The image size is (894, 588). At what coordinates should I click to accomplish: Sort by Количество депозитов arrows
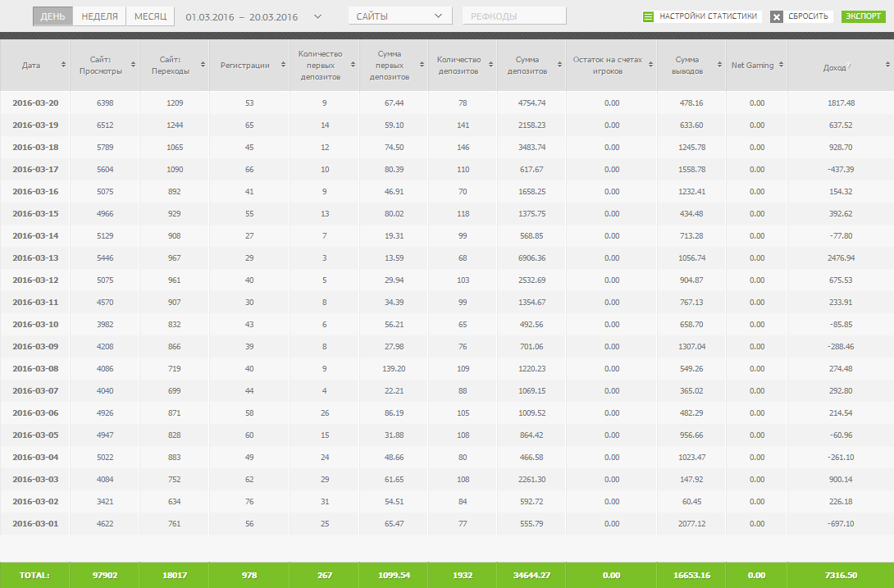[490, 65]
